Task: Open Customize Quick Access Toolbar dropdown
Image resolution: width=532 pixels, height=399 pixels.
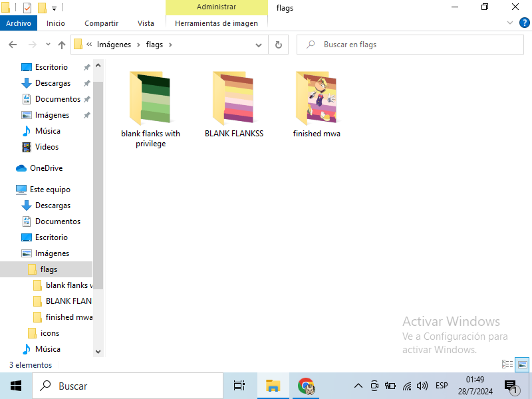Action: tap(54, 8)
